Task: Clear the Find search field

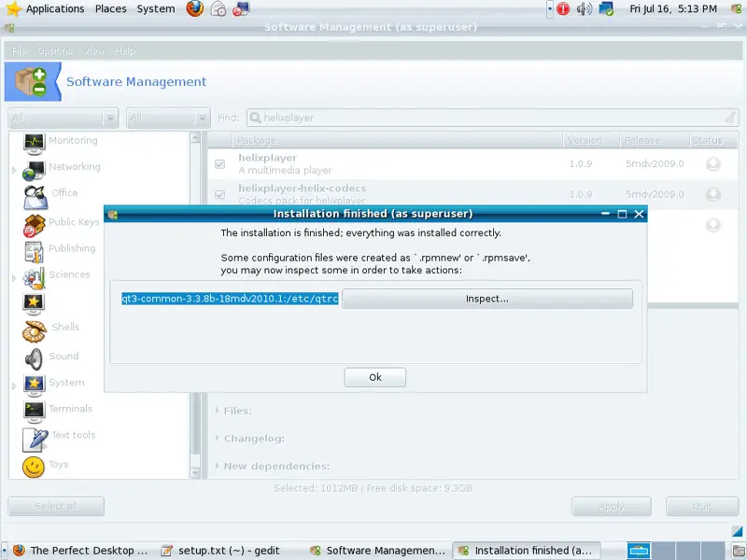Action: pos(730,118)
